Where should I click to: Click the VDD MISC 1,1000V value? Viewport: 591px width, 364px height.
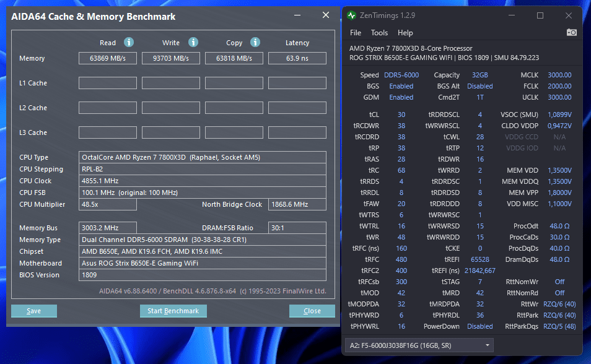coord(559,204)
